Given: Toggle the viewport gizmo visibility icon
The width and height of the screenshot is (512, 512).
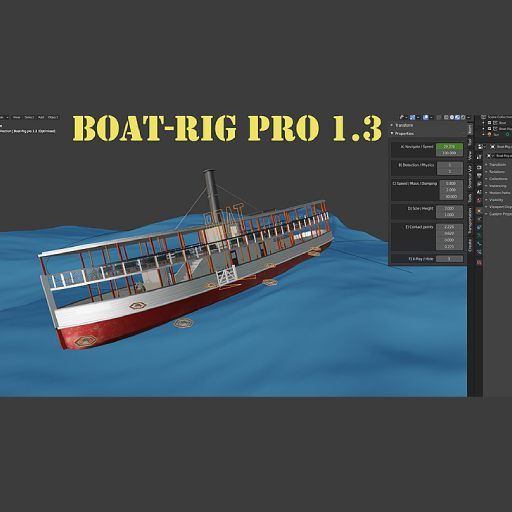Looking at the screenshot, I should [x=412, y=117].
